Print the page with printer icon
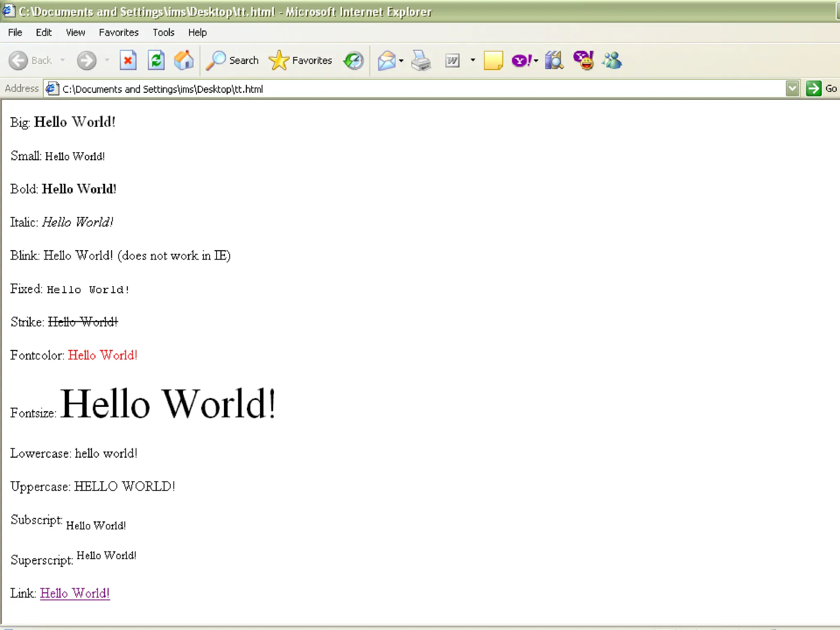The height and width of the screenshot is (630, 840). tap(421, 61)
